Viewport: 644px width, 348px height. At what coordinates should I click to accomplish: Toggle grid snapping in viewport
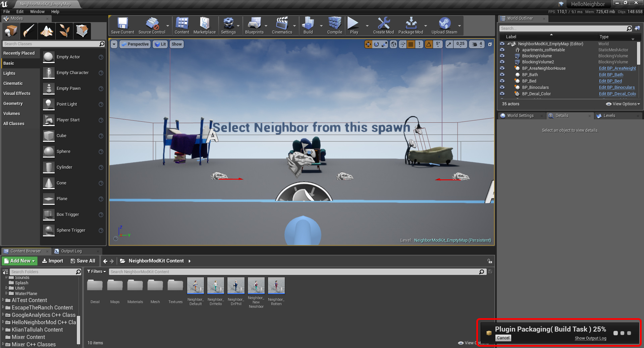[411, 44]
